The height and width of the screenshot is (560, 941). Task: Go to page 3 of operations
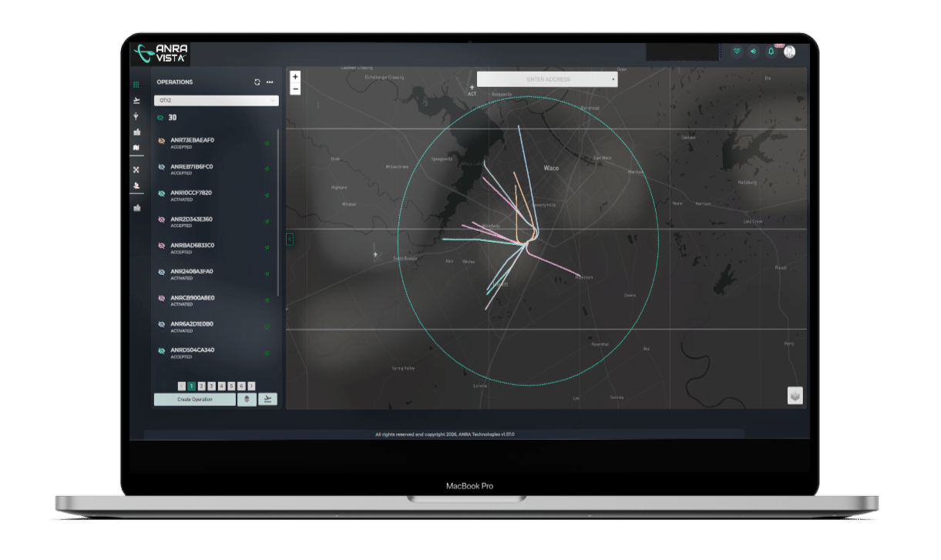(x=211, y=386)
